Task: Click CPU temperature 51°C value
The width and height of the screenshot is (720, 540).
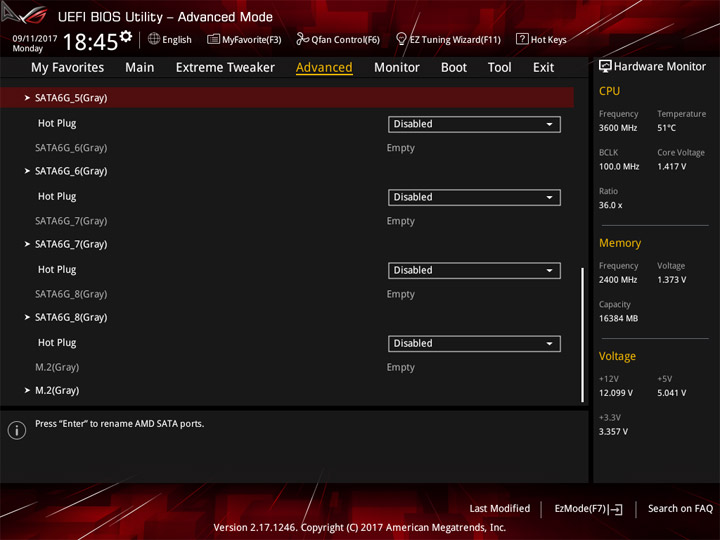Action: pyautogui.click(x=666, y=128)
